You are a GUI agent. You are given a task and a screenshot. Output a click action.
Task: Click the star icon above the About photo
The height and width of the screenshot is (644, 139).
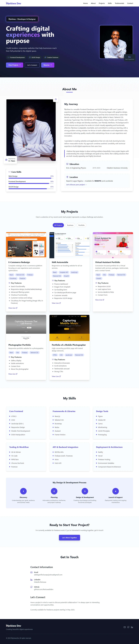tap(56, 99)
